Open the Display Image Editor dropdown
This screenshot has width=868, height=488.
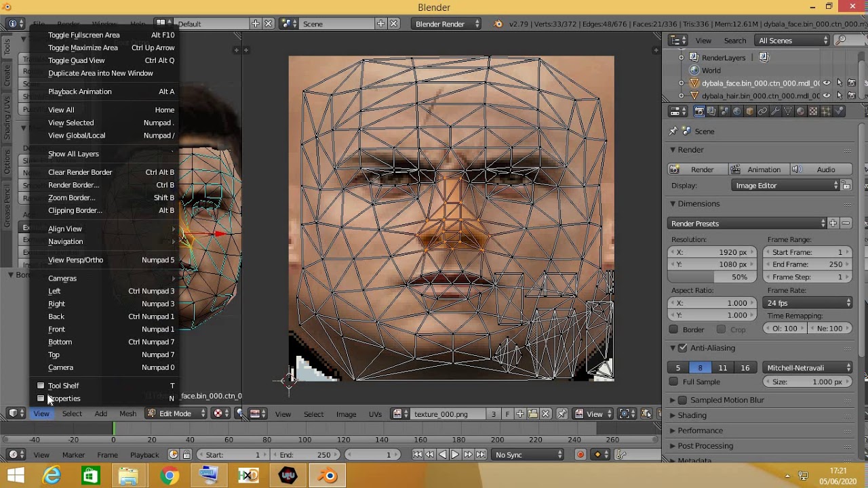coord(786,186)
